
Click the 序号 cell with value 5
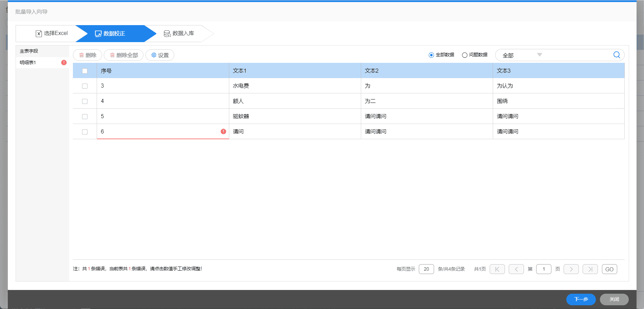(x=163, y=116)
